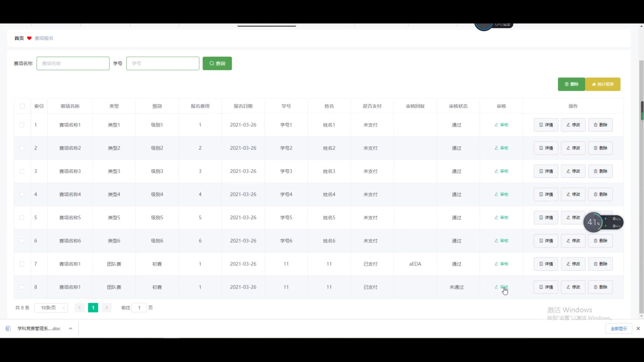Click the 首页 breadcrumb

click(19, 38)
